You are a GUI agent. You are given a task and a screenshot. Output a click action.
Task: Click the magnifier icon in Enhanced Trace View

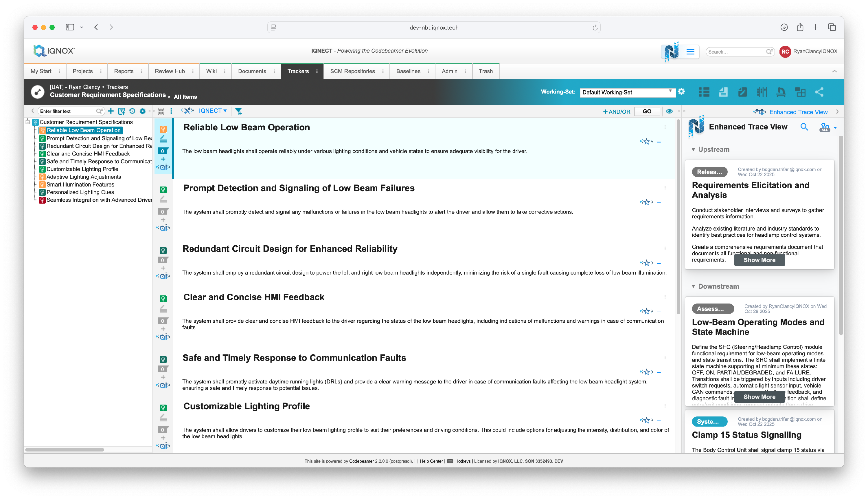coord(804,127)
